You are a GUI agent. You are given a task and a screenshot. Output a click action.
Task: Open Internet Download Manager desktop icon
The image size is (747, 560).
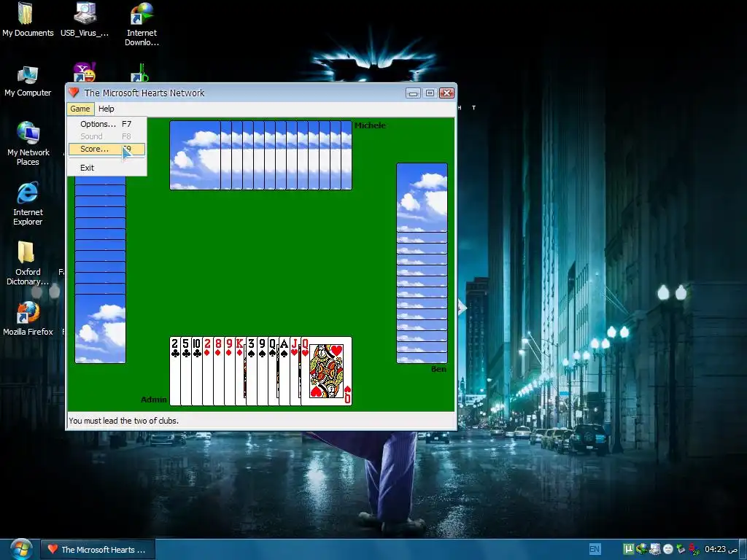click(x=142, y=24)
